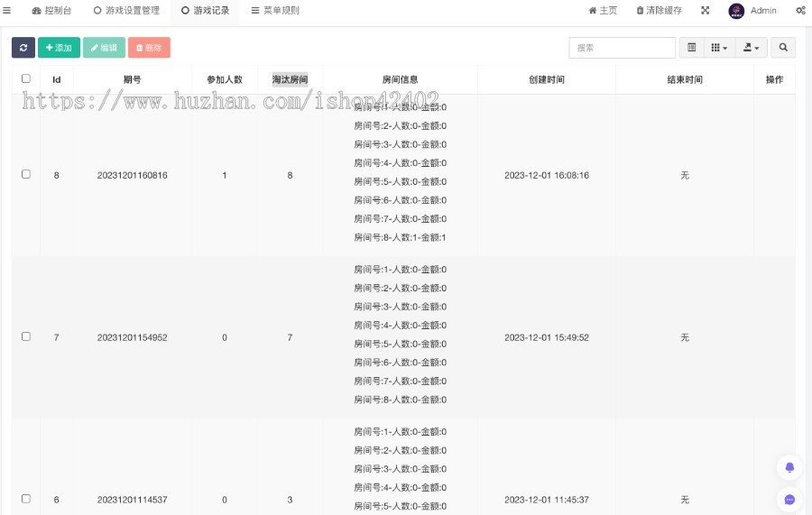Click the 结束时间 column header
Image resolution: width=812 pixels, height=515 pixels.
point(685,79)
